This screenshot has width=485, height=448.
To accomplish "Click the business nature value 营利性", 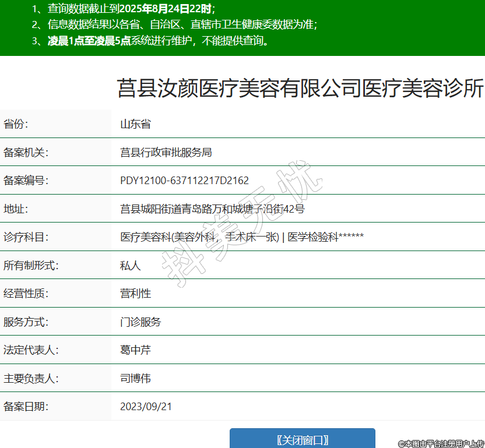I will (135, 294).
